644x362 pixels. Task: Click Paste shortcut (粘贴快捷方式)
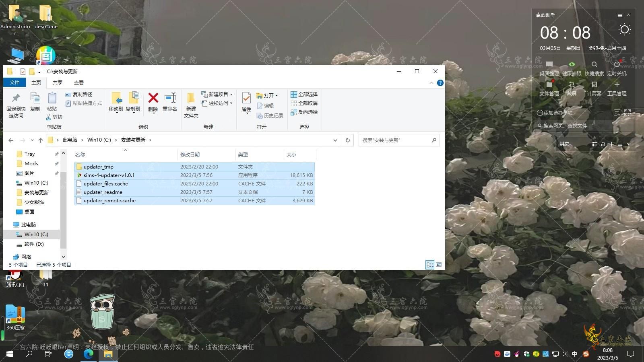coord(83,103)
